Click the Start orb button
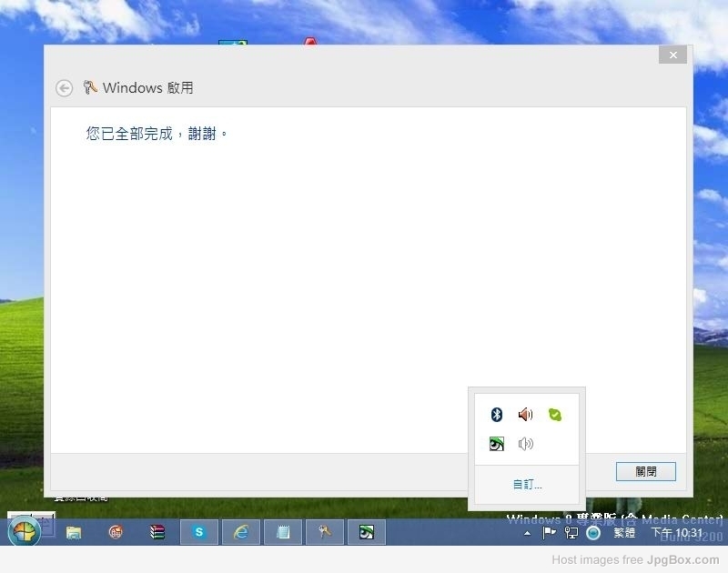Viewport: 728px width, 573px height. pos(25,532)
